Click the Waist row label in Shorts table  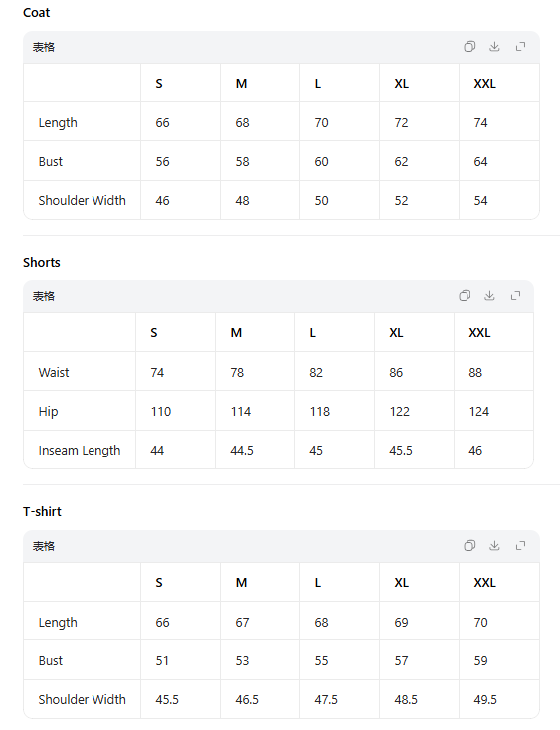(54, 372)
